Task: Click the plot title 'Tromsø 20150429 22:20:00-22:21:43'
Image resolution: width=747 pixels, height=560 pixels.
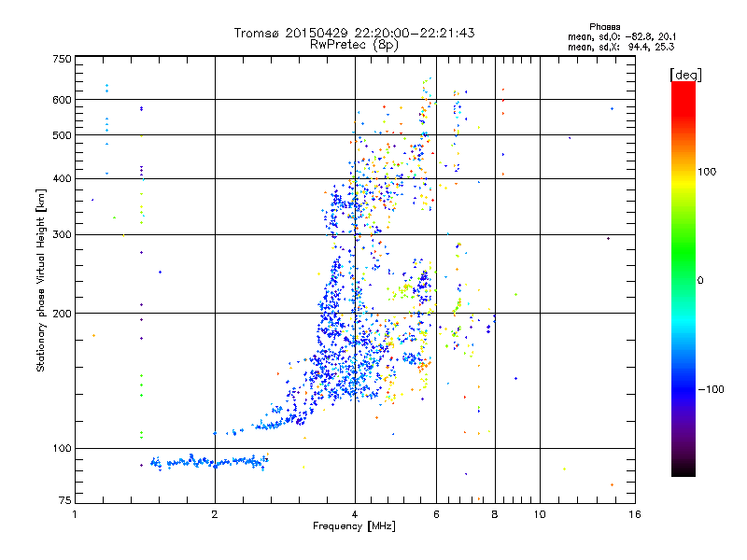Action: click(354, 33)
